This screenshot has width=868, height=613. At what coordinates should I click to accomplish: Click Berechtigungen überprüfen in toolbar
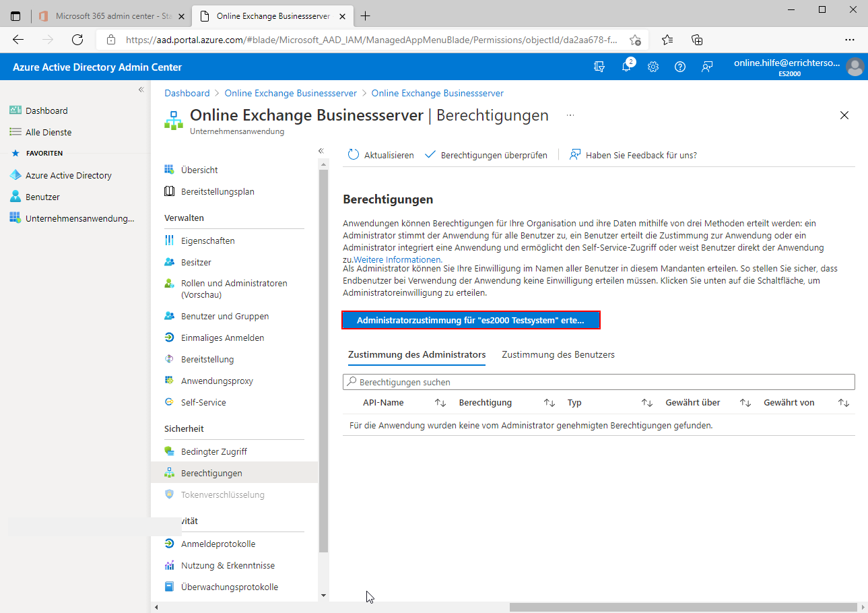[x=486, y=155]
